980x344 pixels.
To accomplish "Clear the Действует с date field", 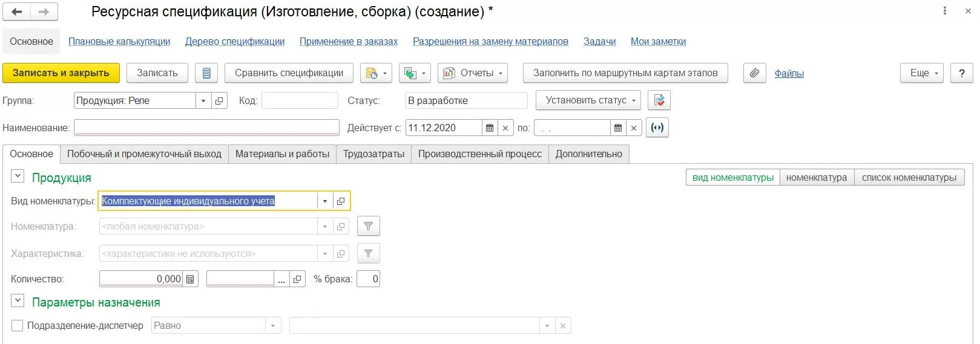I will pos(505,128).
